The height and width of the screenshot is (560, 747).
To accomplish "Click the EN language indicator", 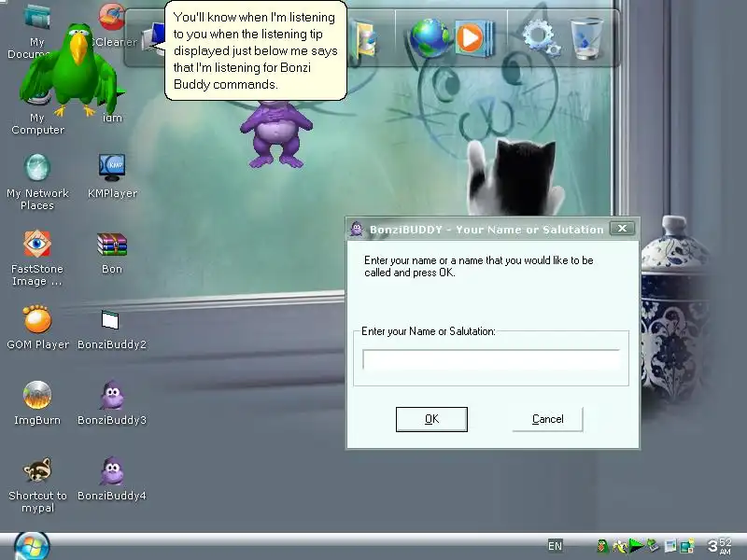I will coord(555,546).
